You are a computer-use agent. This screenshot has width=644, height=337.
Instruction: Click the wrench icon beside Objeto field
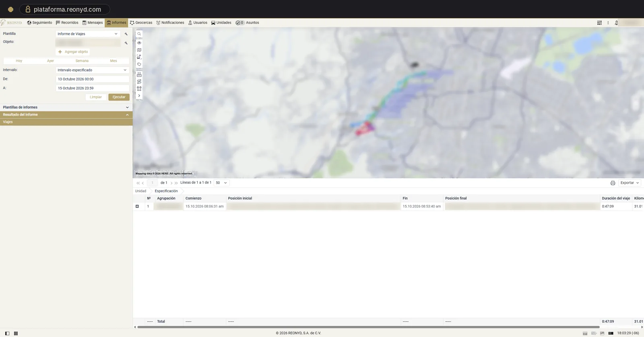click(126, 43)
